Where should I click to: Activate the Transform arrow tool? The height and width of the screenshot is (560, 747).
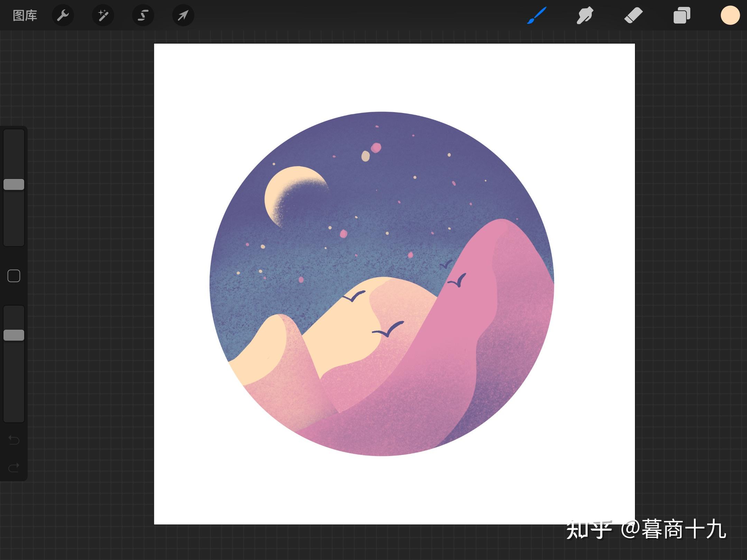(183, 15)
